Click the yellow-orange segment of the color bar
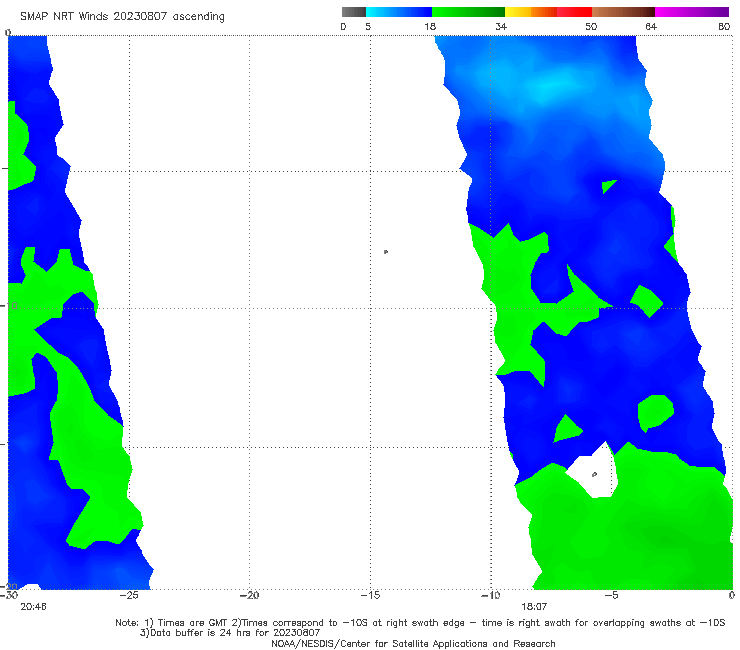 530,12
